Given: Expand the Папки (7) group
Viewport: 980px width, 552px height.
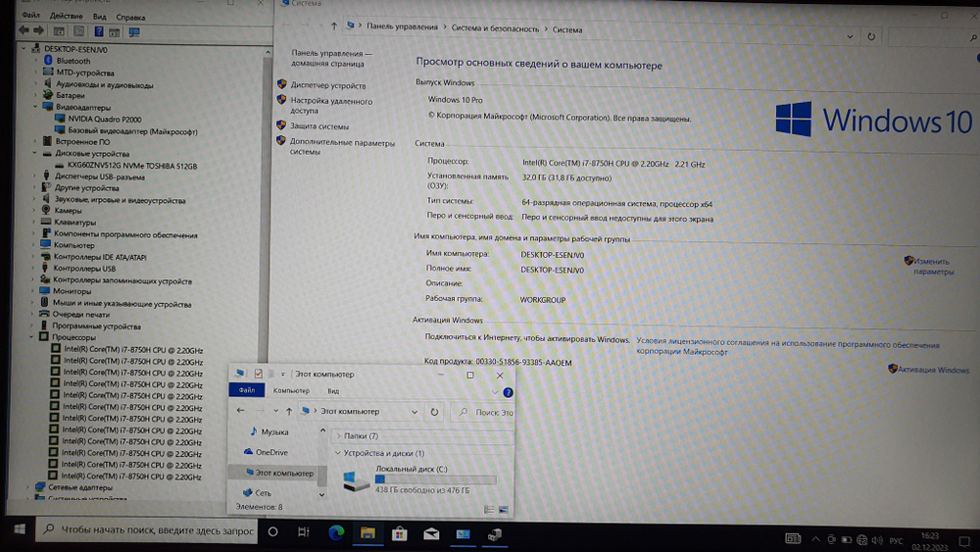Looking at the screenshot, I should tap(338, 435).
